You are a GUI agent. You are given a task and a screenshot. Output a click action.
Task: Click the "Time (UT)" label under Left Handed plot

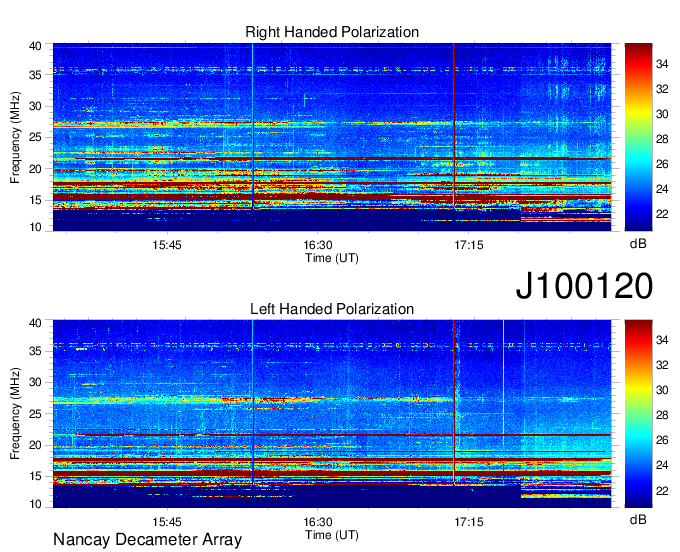tap(332, 535)
